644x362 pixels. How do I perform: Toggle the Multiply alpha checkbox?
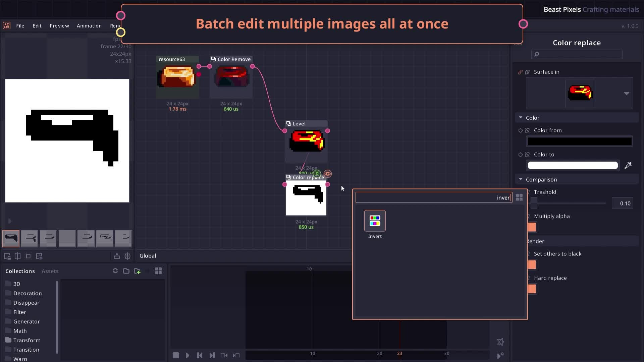click(532, 227)
